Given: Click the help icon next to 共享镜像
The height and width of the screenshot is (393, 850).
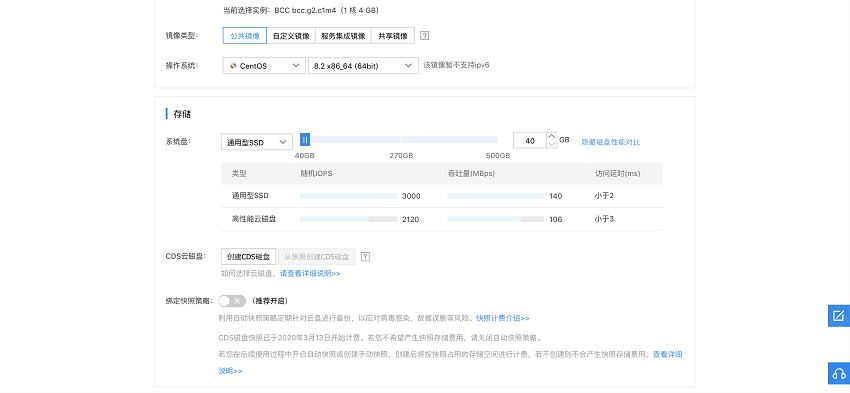Looking at the screenshot, I should point(425,36).
